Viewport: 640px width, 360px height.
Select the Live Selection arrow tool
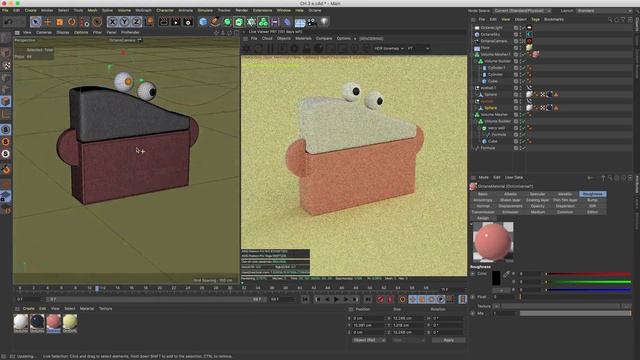36,22
